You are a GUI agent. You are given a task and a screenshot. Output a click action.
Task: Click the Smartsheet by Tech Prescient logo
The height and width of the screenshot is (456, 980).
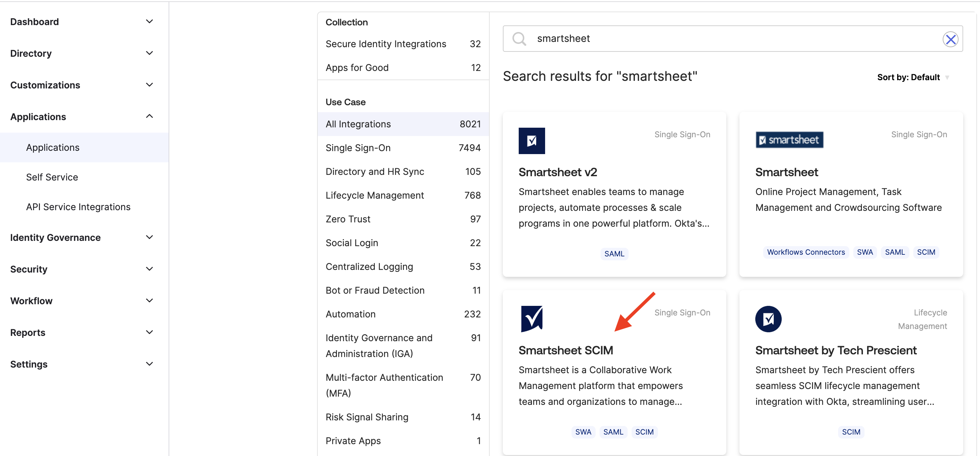[768, 319]
